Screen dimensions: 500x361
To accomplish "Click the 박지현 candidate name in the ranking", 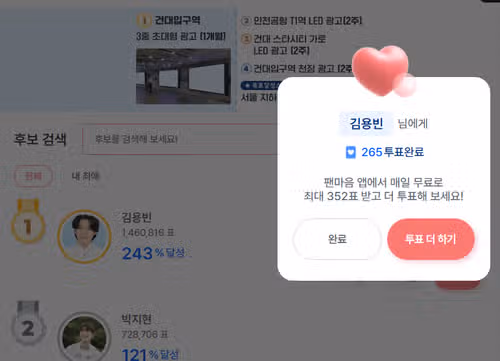I will (137, 319).
